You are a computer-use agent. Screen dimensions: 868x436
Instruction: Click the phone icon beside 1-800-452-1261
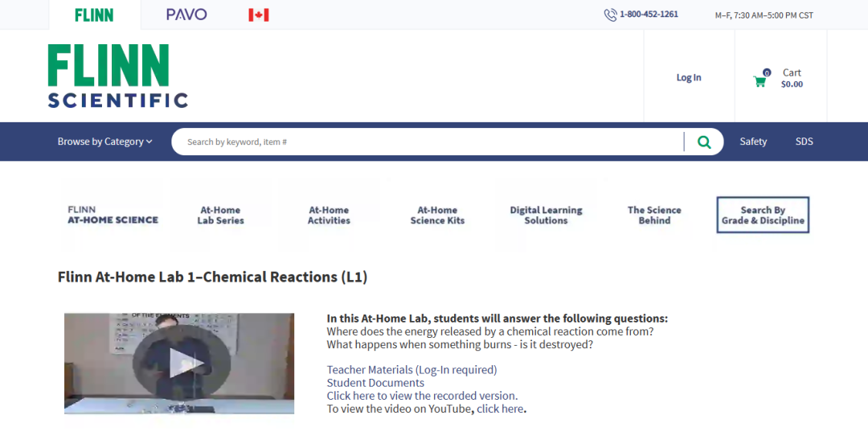click(610, 15)
